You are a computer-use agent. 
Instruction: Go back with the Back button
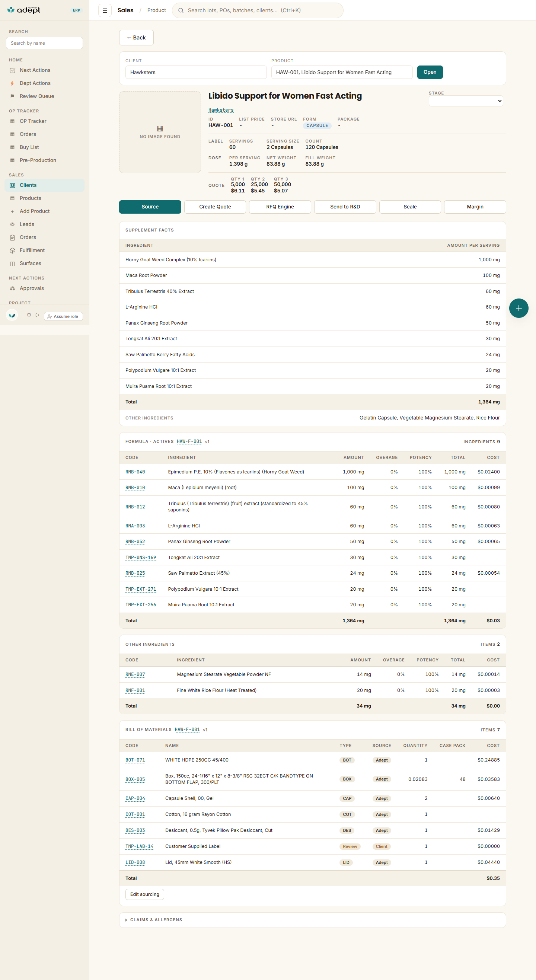click(x=136, y=38)
